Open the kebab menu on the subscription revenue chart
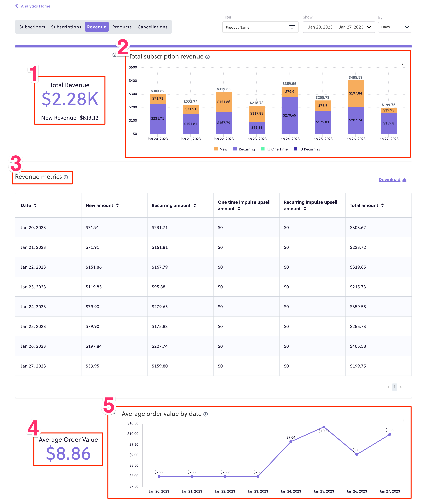 click(403, 63)
